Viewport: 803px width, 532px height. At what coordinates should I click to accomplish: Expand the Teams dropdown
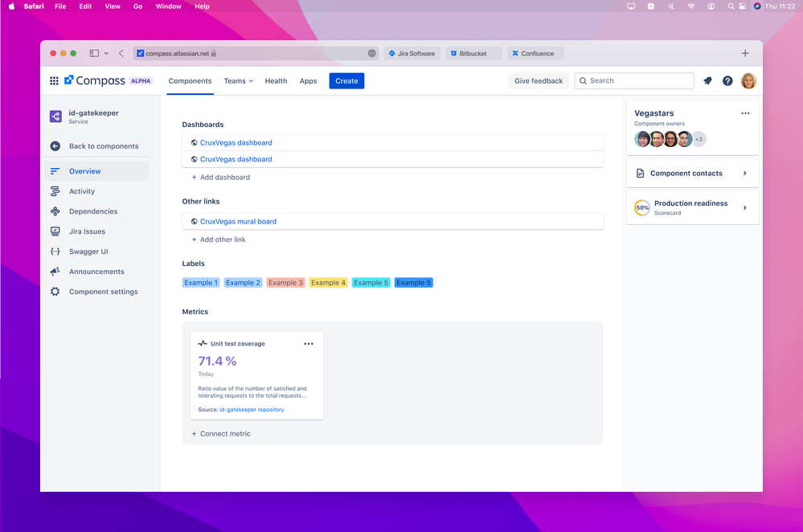[238, 81]
